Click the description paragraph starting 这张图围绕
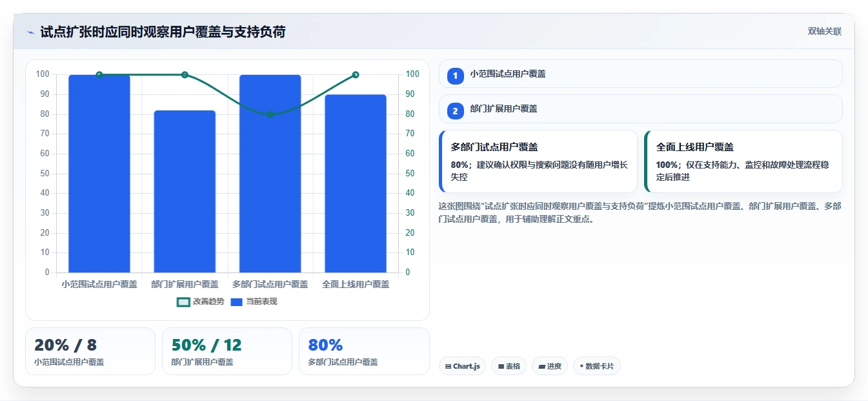The image size is (868, 401). pos(640,212)
